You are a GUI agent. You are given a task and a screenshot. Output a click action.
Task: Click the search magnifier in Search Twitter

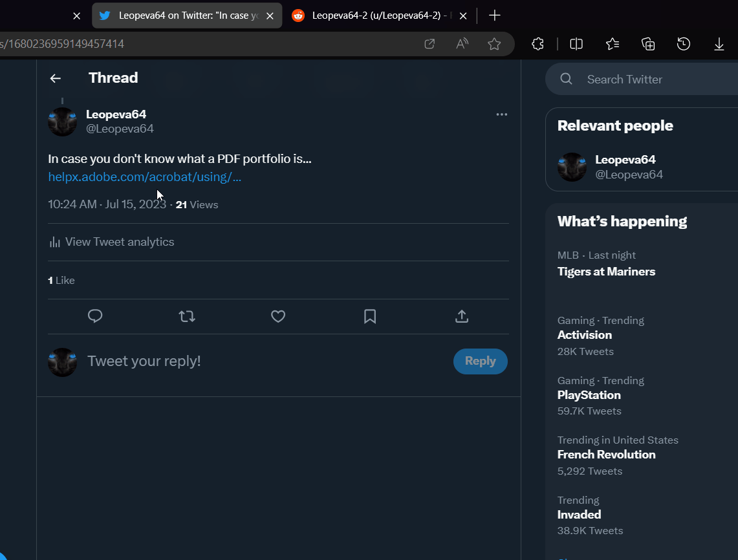[x=566, y=78]
